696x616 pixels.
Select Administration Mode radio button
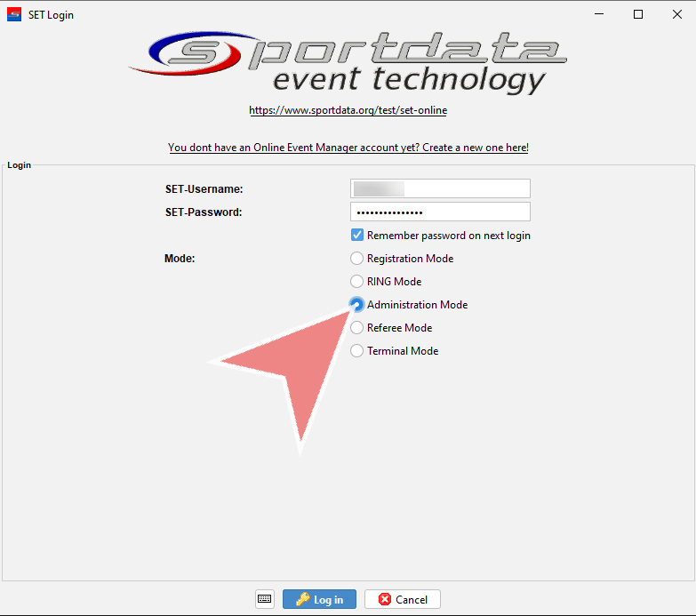[357, 305]
